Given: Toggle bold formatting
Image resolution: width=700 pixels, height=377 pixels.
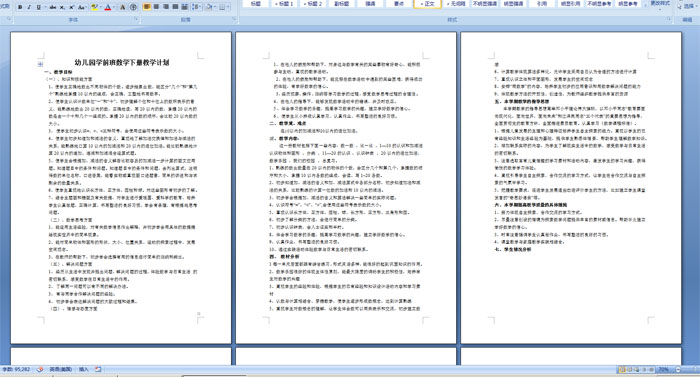Looking at the screenshot, I should click(20, 7).
